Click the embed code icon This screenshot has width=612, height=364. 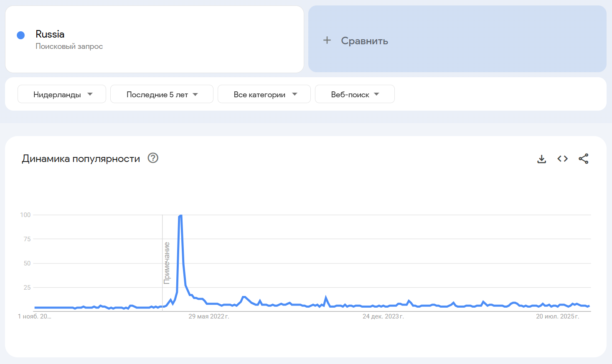click(562, 159)
